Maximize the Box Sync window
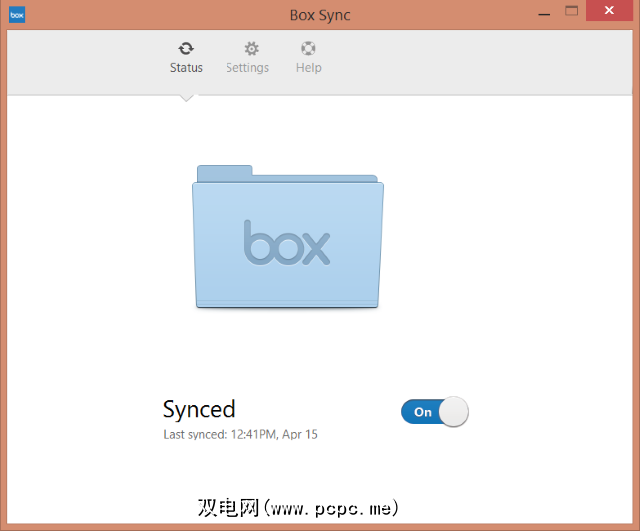Screen dimensions: 640x531 point(571,11)
